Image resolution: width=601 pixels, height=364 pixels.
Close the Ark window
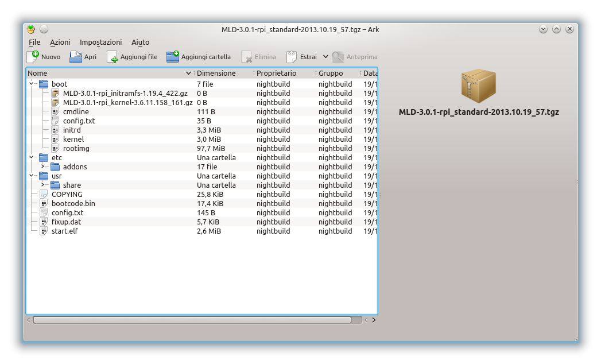coord(569,29)
